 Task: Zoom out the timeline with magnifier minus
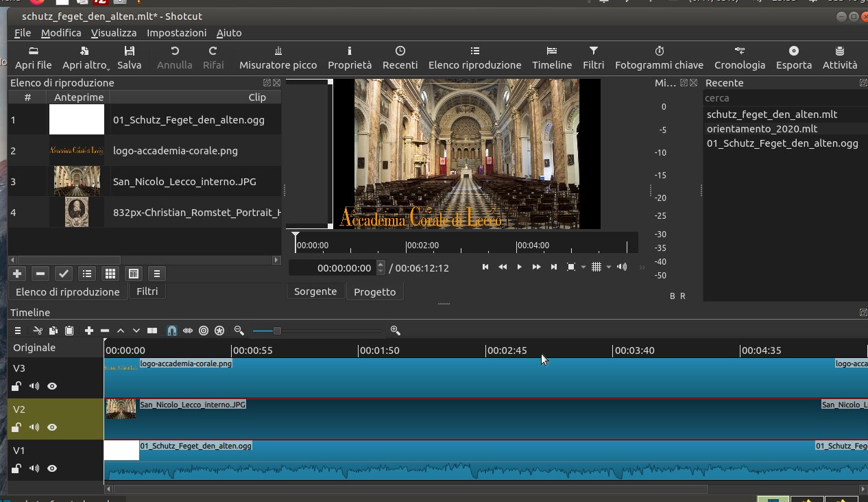coord(239,331)
